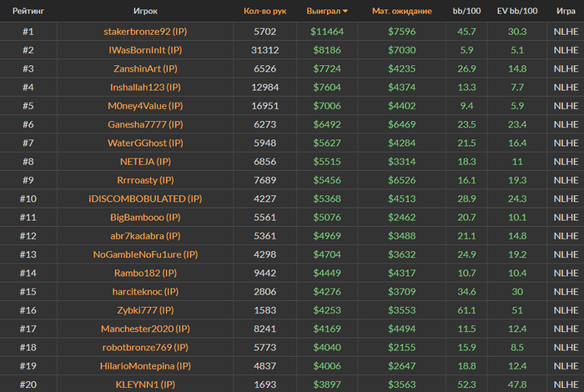Sort by EV bb/100 column header
Screen dimensions: 584x392
coord(516,12)
